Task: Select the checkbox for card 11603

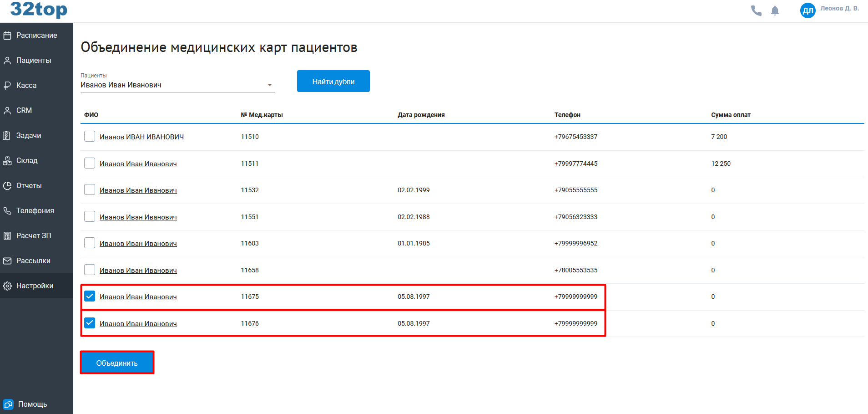Action: pos(90,243)
